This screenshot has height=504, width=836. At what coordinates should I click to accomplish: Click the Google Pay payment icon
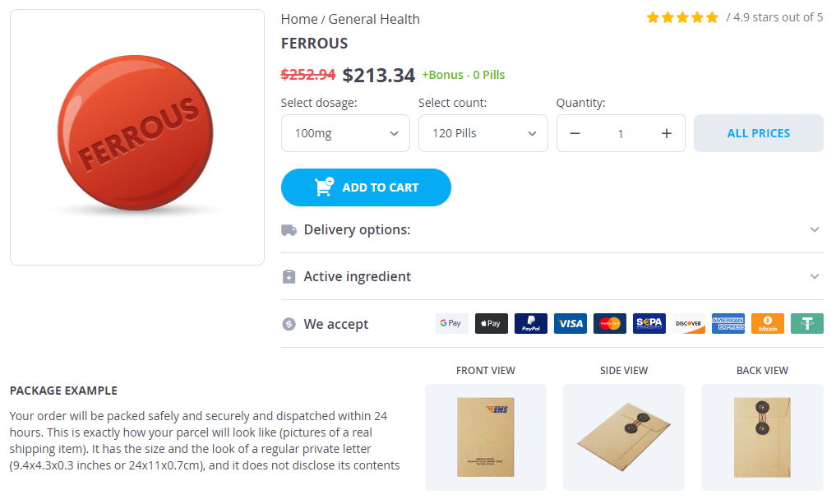point(451,324)
